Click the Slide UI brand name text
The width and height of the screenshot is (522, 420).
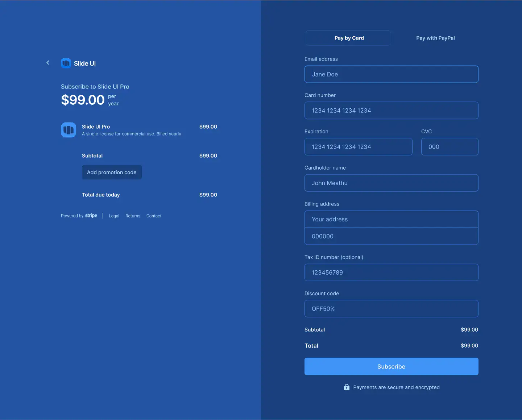click(85, 63)
